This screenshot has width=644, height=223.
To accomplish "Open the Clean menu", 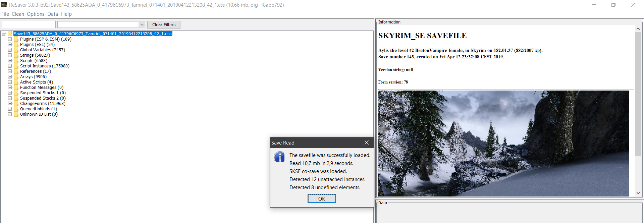I will (18, 14).
